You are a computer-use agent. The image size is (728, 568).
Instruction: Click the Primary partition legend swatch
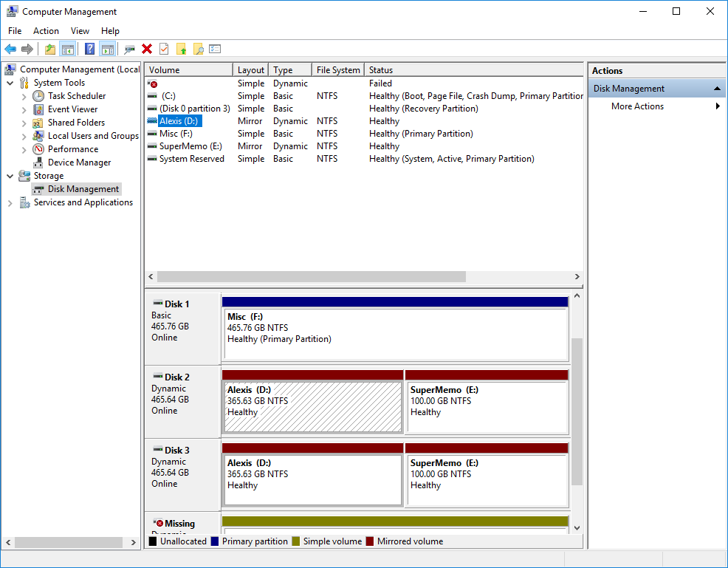[215, 541]
